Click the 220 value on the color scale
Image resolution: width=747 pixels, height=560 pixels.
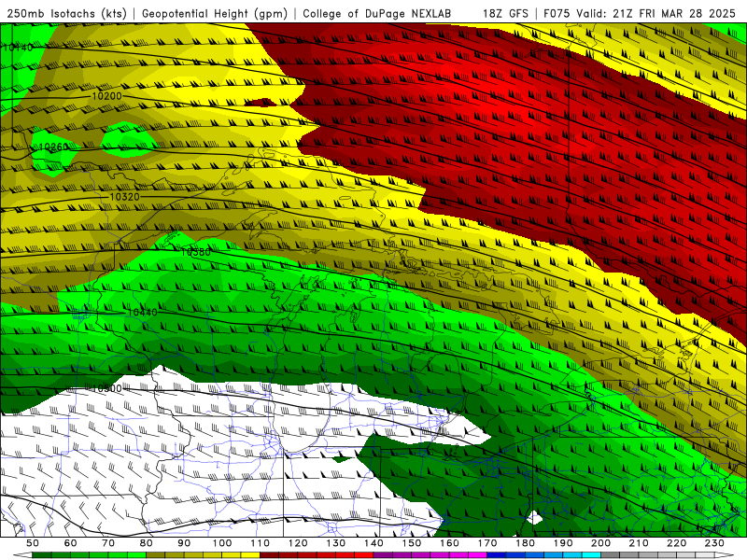click(676, 543)
